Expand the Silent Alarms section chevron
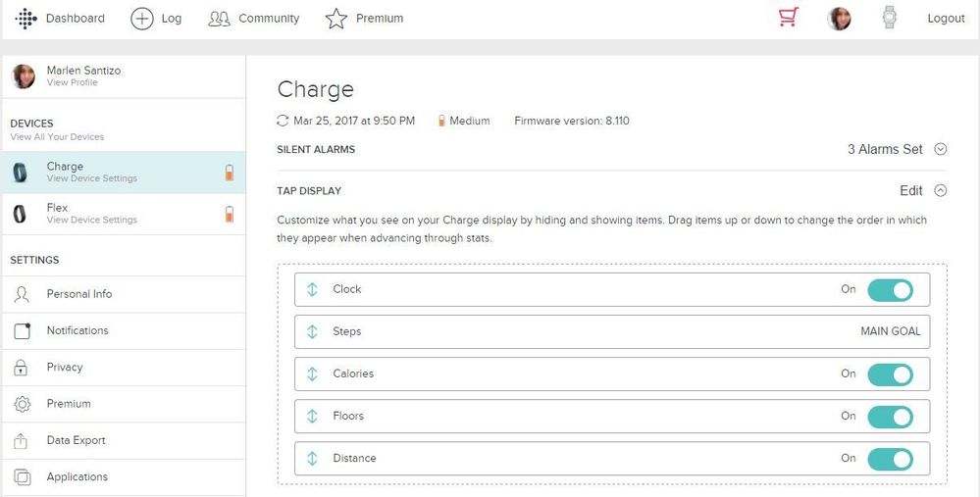 940,150
